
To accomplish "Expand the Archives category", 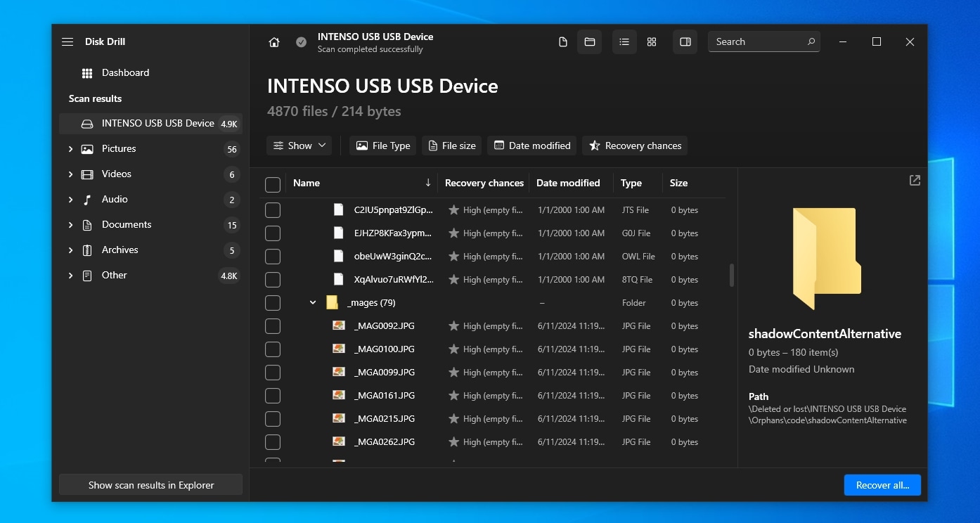I will coord(70,250).
